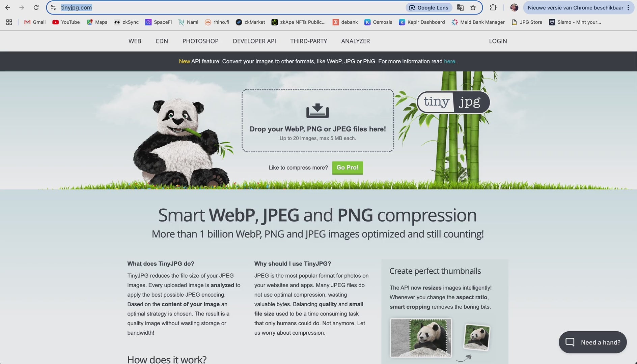The width and height of the screenshot is (637, 364).
Task: Open the SpaceFi bookmark
Action: tap(159, 22)
